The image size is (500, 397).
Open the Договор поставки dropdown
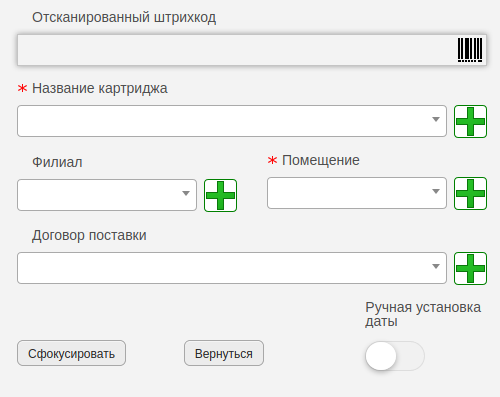coord(232,268)
